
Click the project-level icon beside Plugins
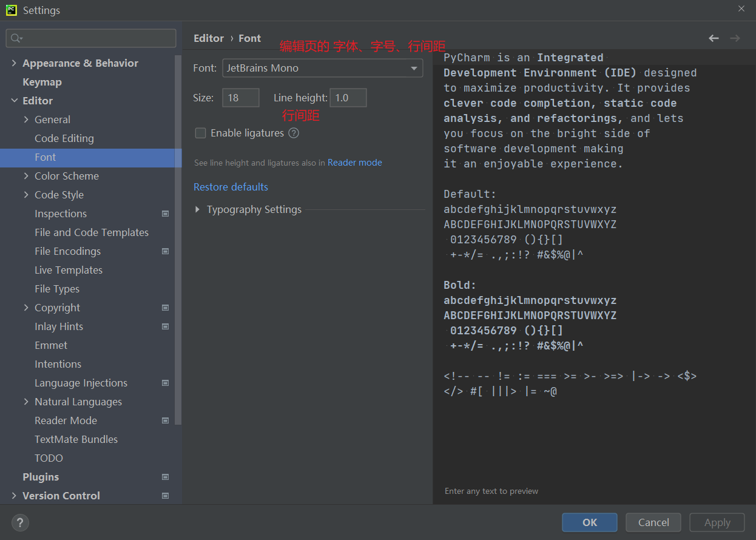click(x=165, y=477)
